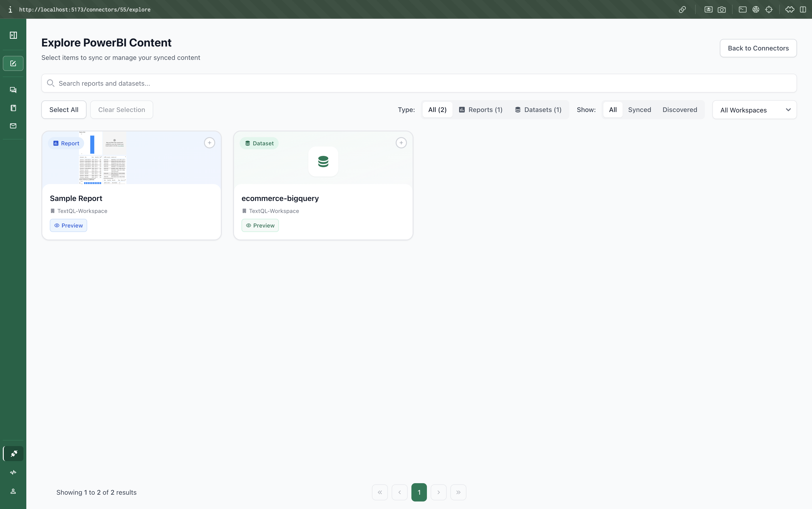Click Back to Connectors button
The height and width of the screenshot is (509, 812).
point(758,48)
